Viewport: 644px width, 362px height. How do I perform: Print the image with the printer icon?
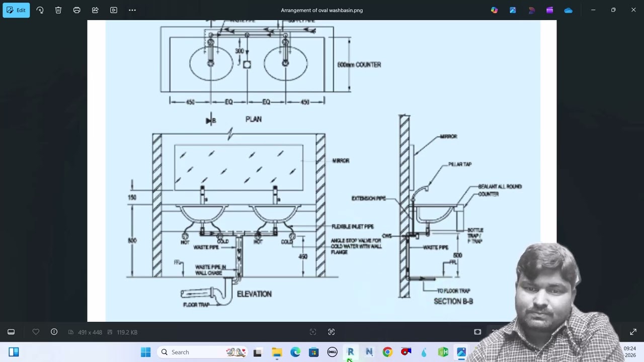(76, 10)
